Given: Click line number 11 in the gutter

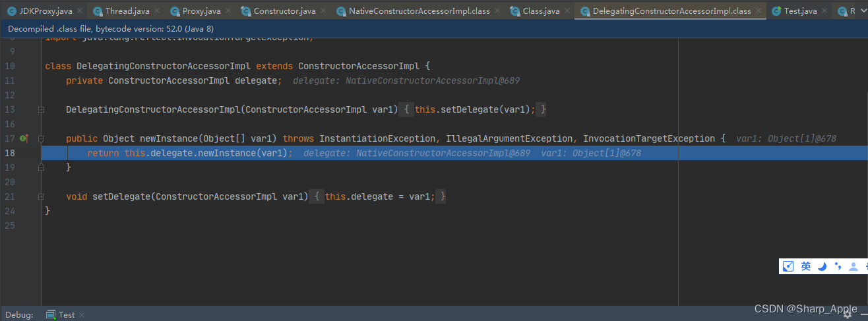Looking at the screenshot, I should (9, 80).
